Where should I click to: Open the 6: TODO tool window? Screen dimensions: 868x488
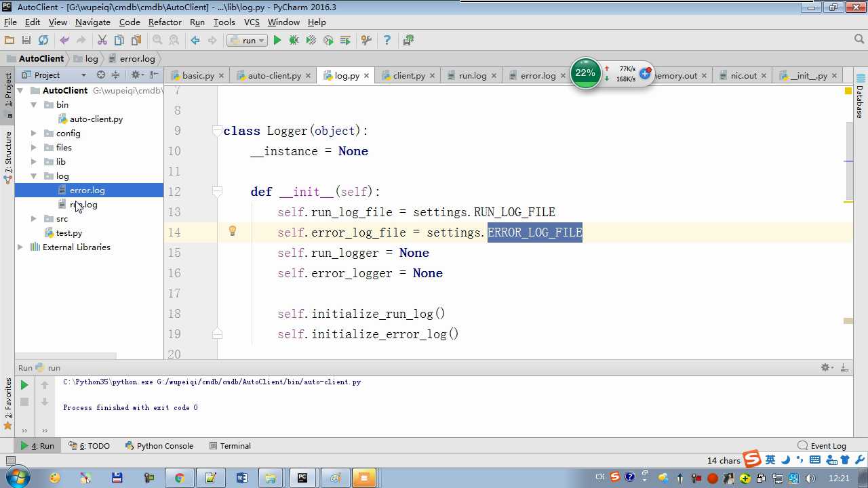(89, 446)
